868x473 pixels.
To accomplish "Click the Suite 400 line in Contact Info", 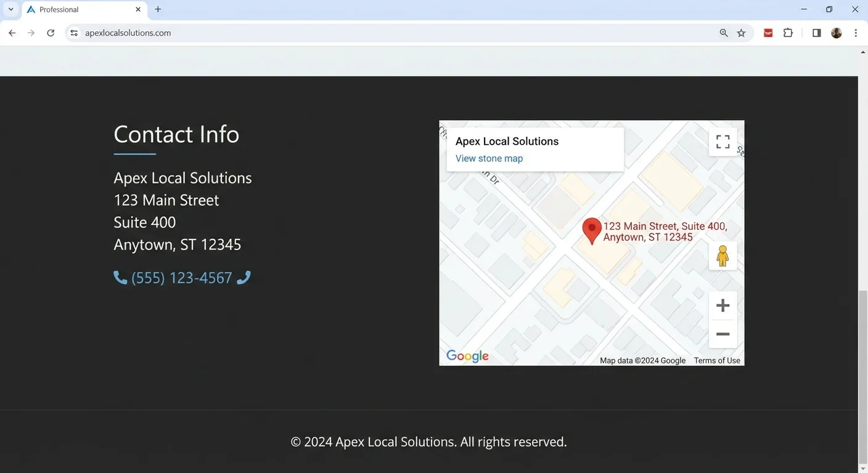I will point(145,222).
